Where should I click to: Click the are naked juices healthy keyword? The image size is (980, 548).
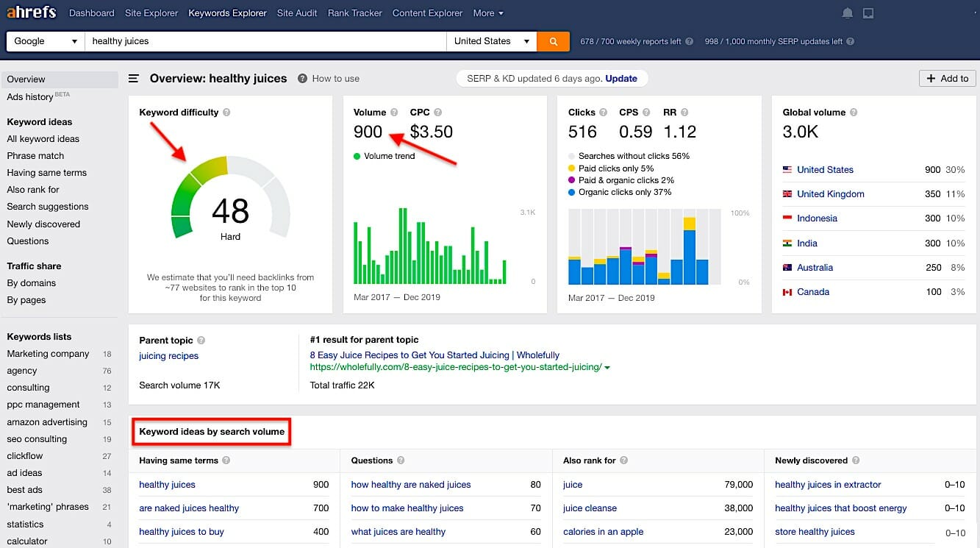pyautogui.click(x=189, y=508)
